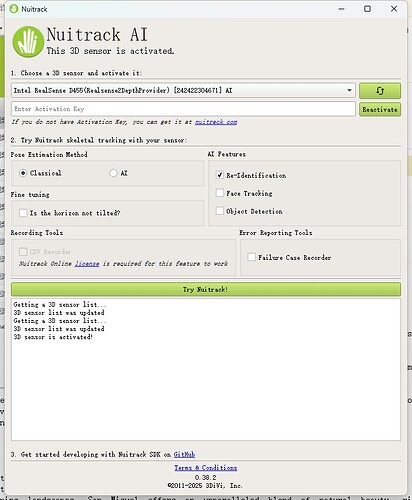Select the Classical pose estimation method
The width and height of the screenshot is (412, 500).
pos(23,173)
